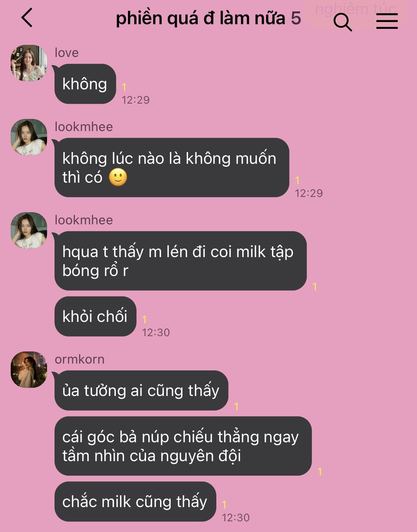The height and width of the screenshot is (532, 417).
Task: Tap the first 'lookmhee' sender name
Action: 84,127
